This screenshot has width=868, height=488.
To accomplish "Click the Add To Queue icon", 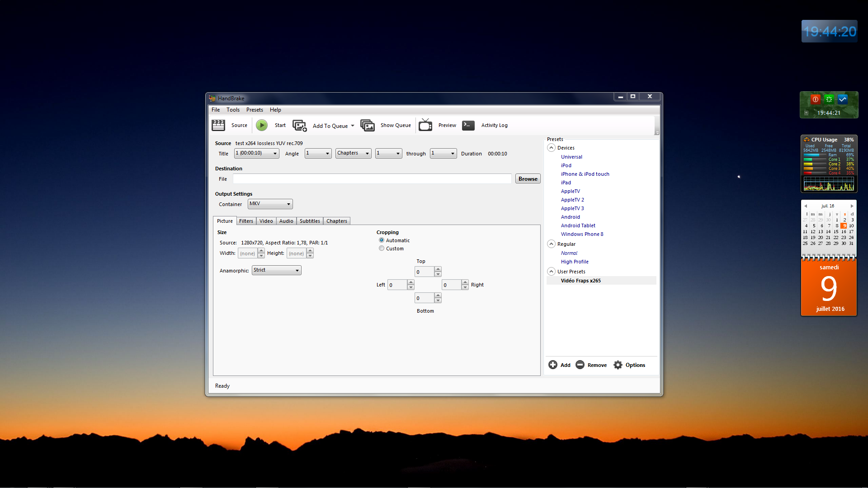I will pos(301,125).
